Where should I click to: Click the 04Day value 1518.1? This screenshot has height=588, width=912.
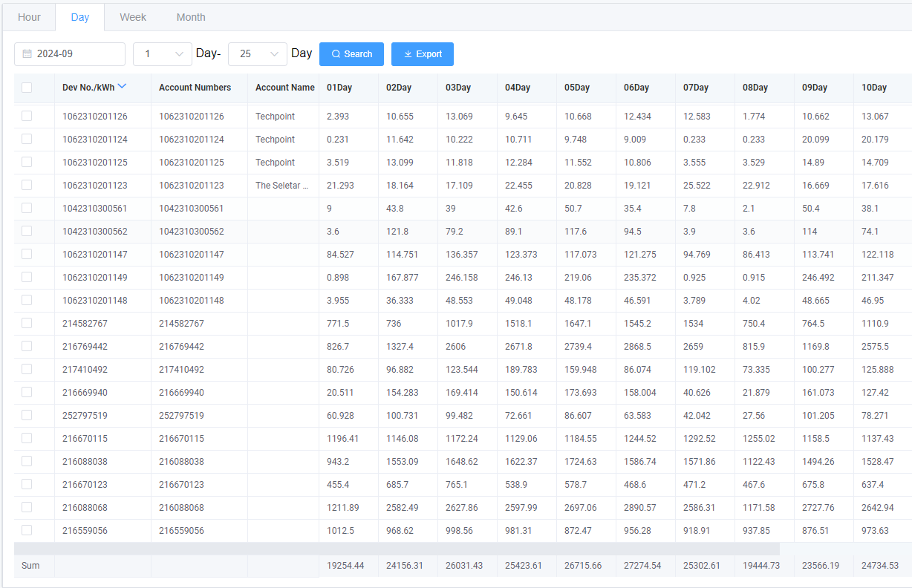point(518,323)
